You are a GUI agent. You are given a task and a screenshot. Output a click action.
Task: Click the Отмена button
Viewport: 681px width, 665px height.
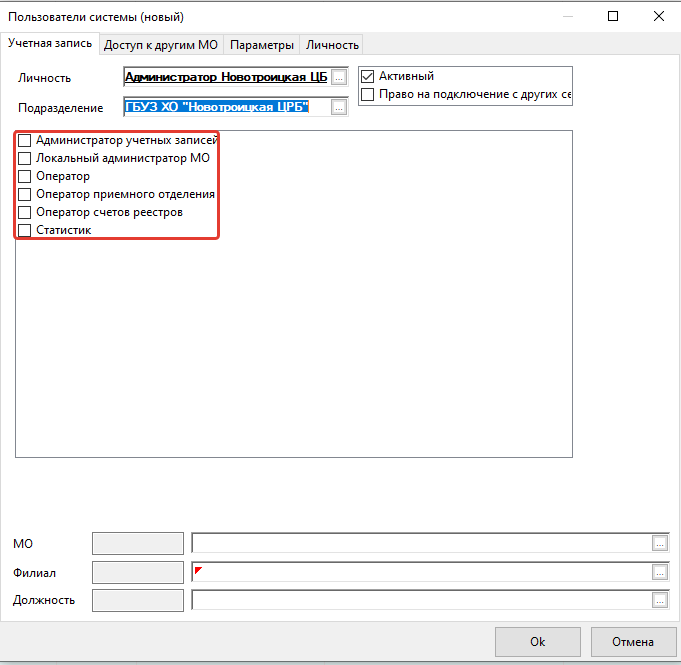(x=633, y=642)
